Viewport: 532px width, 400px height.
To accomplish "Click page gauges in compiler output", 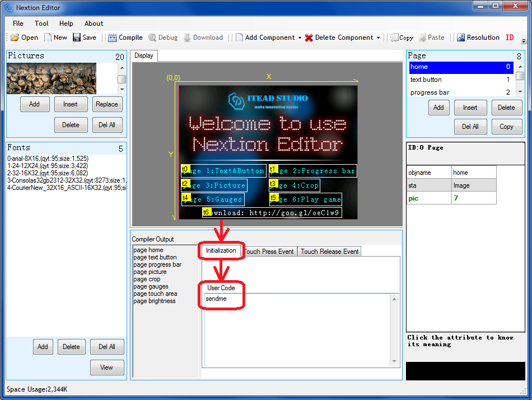I will tap(151, 287).
